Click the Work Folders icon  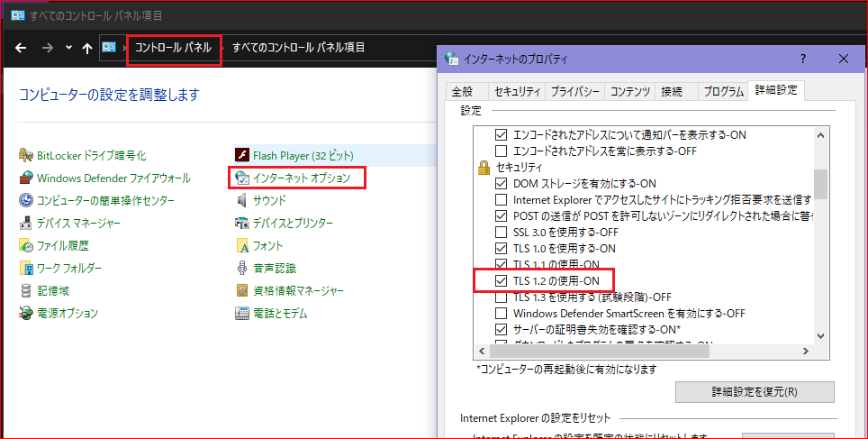(x=25, y=268)
